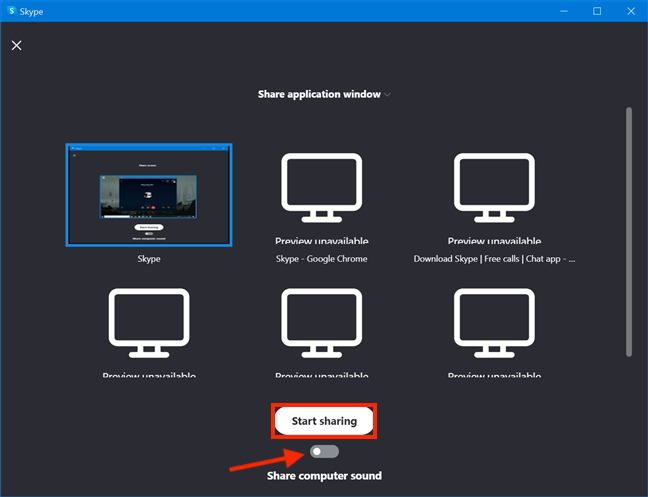Open the Share application window dropdown

pos(324,94)
